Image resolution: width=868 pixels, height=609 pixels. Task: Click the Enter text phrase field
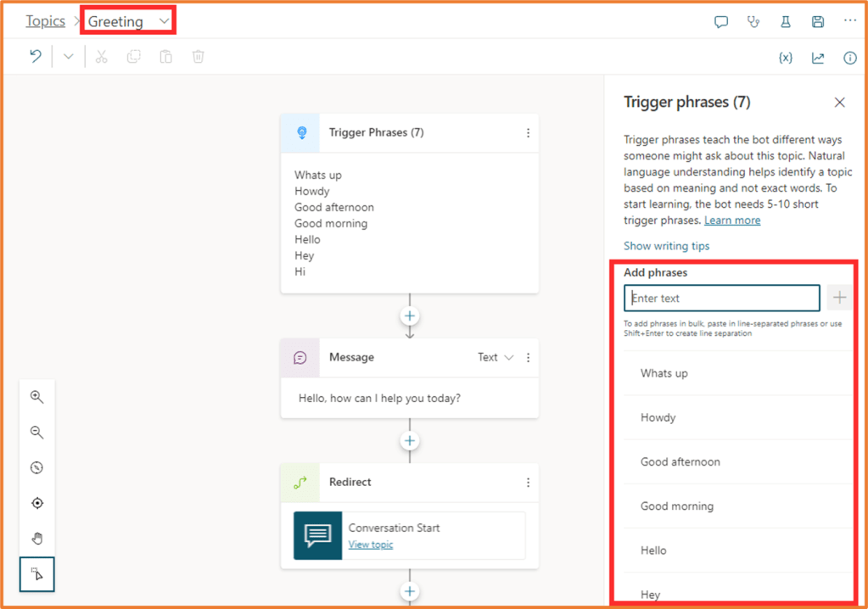721,299
